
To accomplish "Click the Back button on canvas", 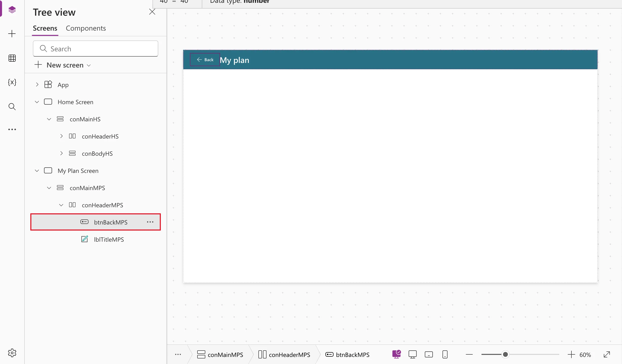I will click(205, 60).
